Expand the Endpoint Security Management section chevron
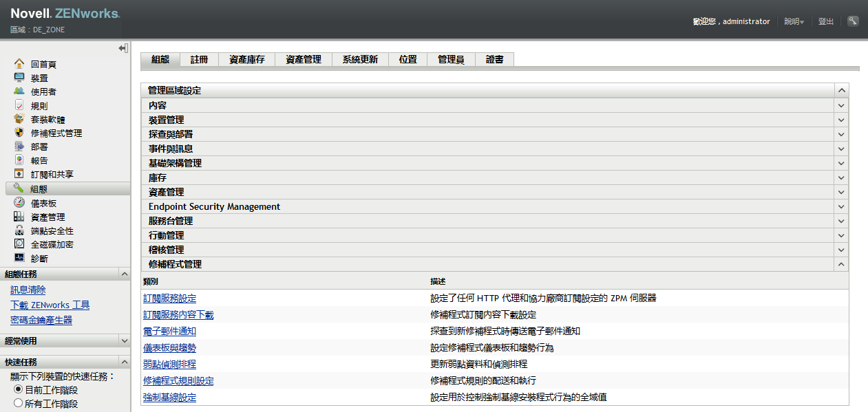 pyautogui.click(x=841, y=206)
